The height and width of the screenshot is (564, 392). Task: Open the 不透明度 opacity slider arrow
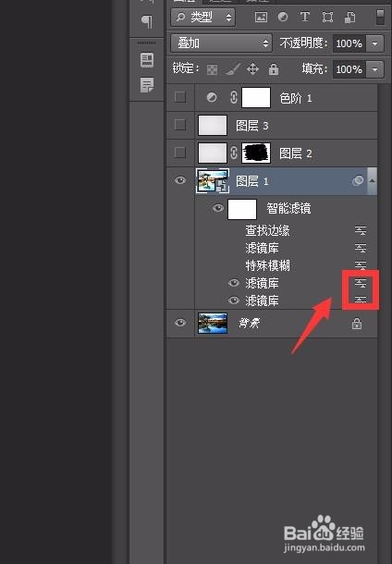click(374, 43)
